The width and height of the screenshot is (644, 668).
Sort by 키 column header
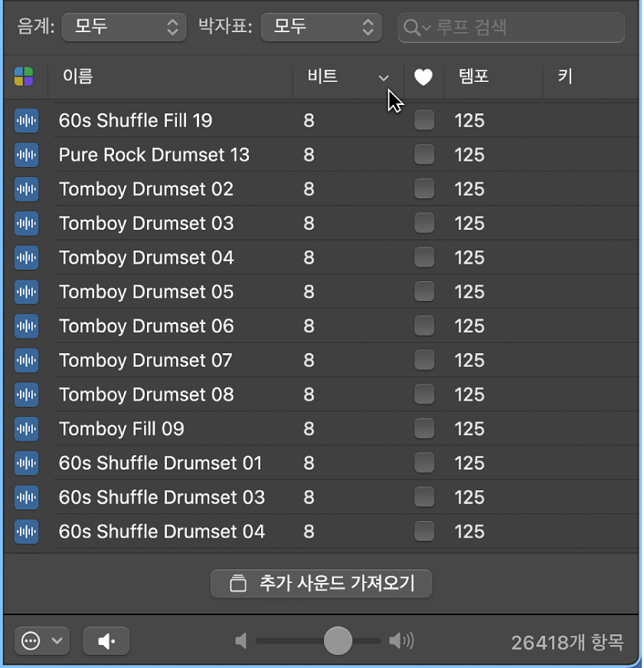[591, 77]
